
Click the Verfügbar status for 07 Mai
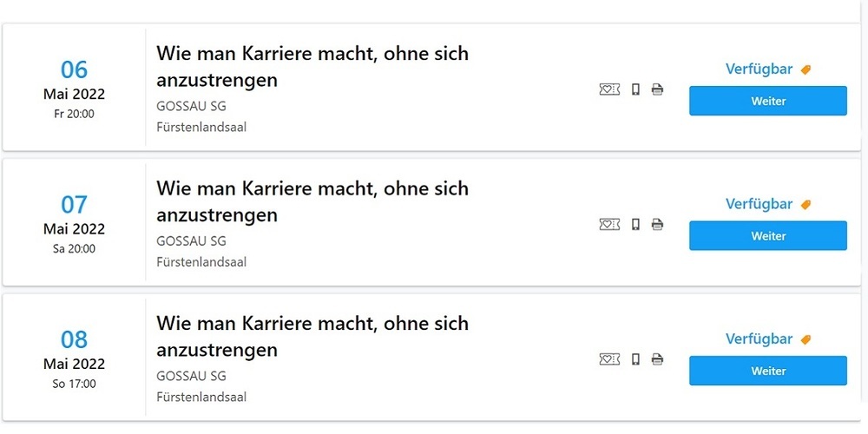click(x=759, y=204)
